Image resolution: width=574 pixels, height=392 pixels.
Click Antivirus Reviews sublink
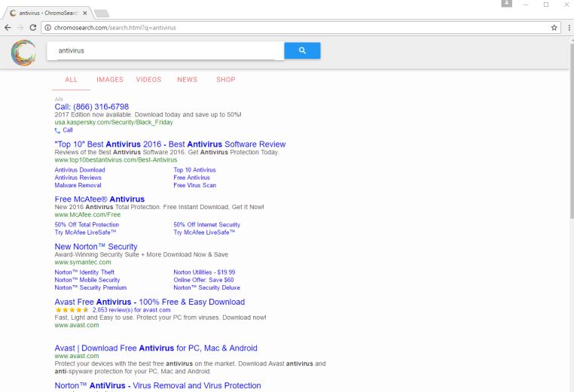click(x=78, y=178)
